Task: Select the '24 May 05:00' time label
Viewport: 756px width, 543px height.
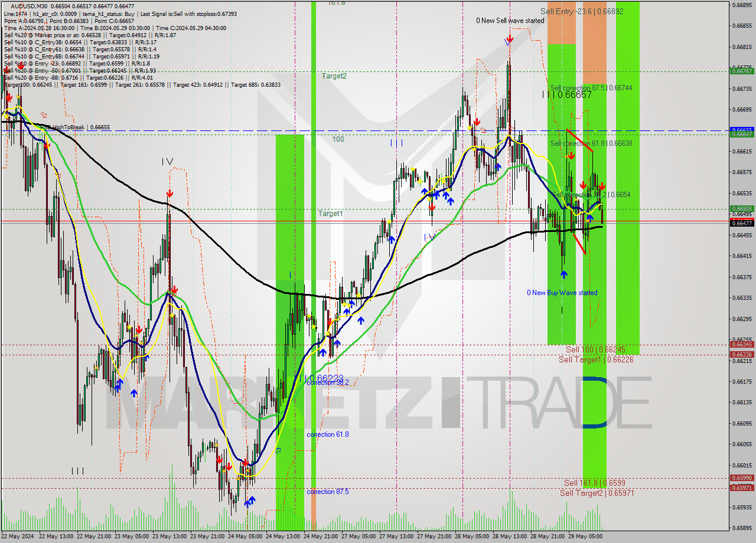Action: pos(246,537)
